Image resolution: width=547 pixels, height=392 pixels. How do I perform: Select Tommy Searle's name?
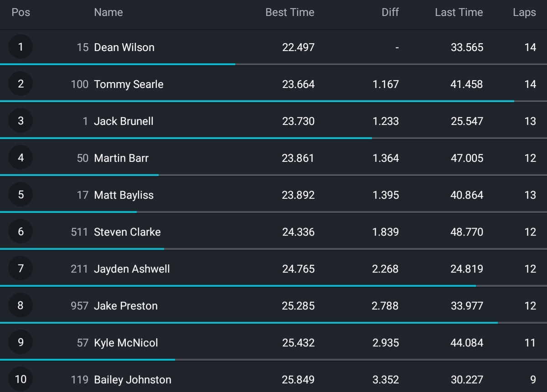click(129, 84)
